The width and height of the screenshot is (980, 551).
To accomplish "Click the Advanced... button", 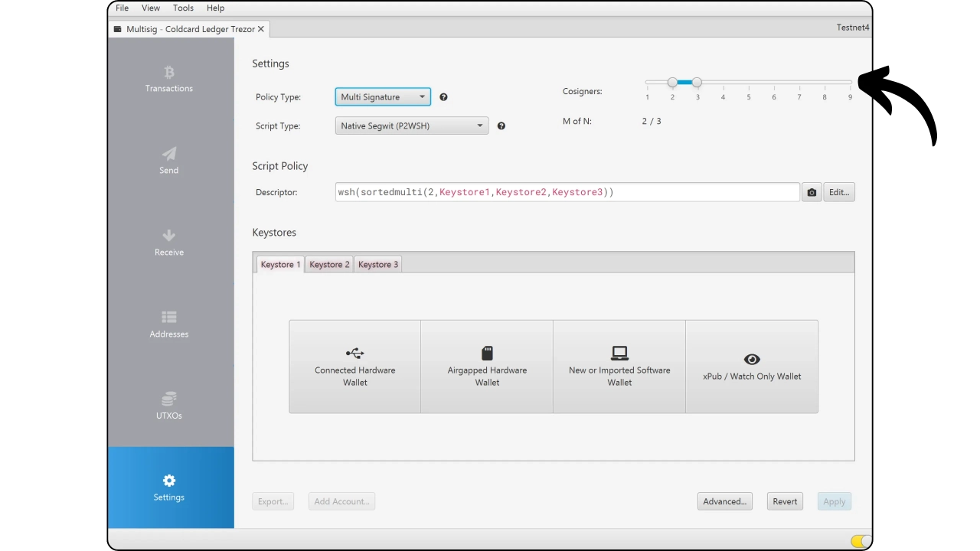I will [725, 501].
